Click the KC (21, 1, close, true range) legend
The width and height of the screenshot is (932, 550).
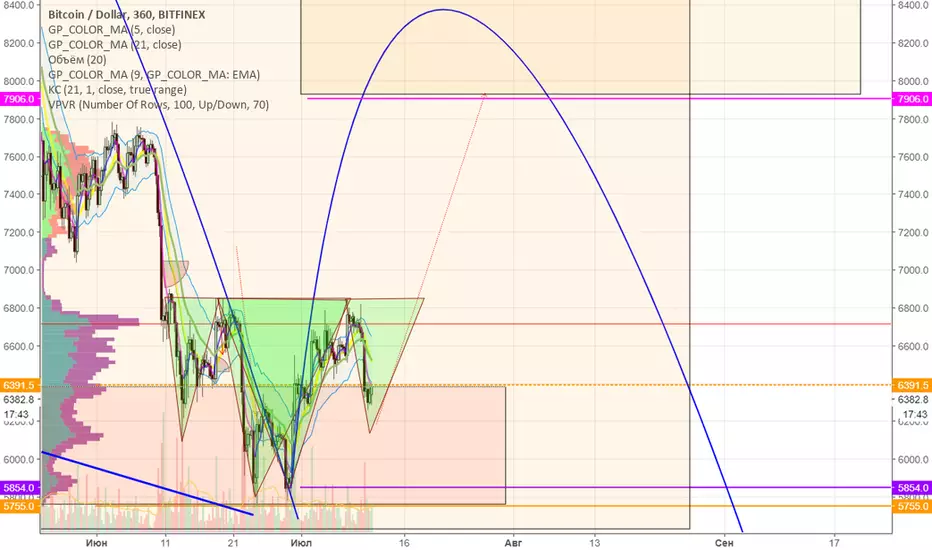(x=118, y=90)
